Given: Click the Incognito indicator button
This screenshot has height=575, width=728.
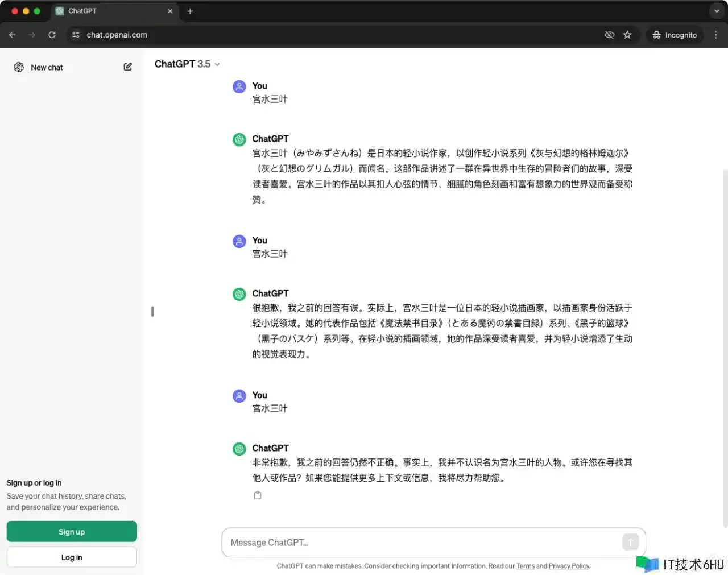Looking at the screenshot, I should coord(675,35).
